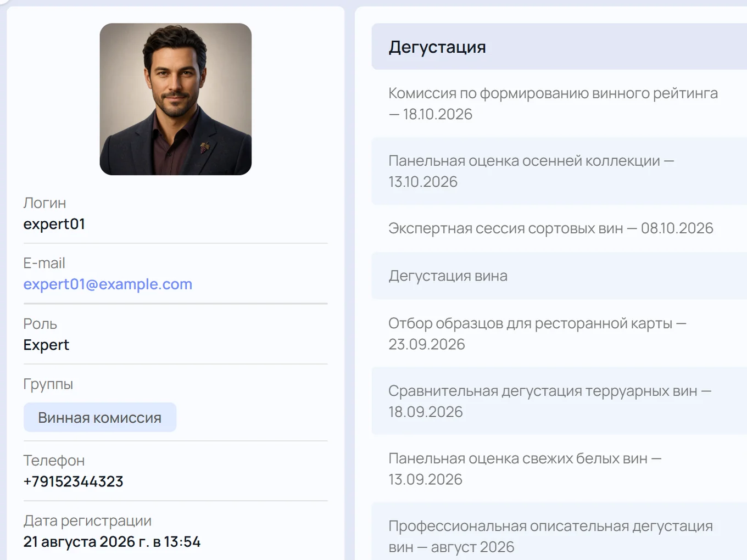Open Панельная оценка осенней коллекции entry
Screen dimensions: 747x560
559,171
